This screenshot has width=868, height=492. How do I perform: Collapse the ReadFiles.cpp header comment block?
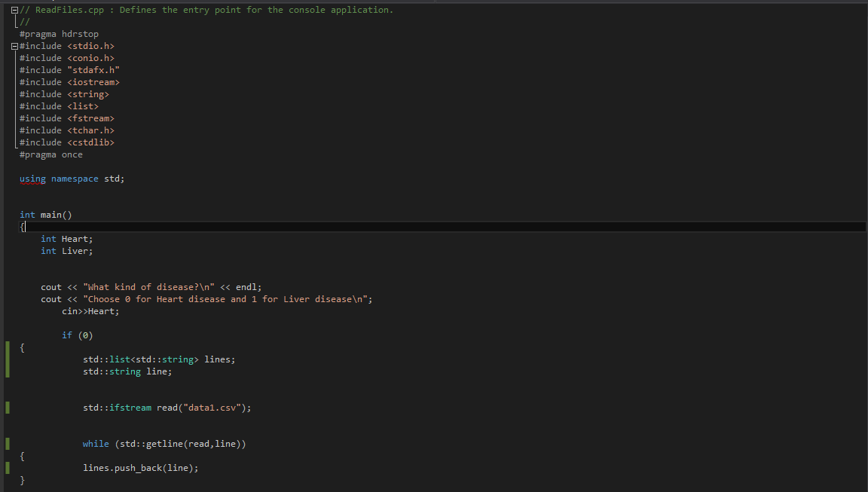point(14,10)
